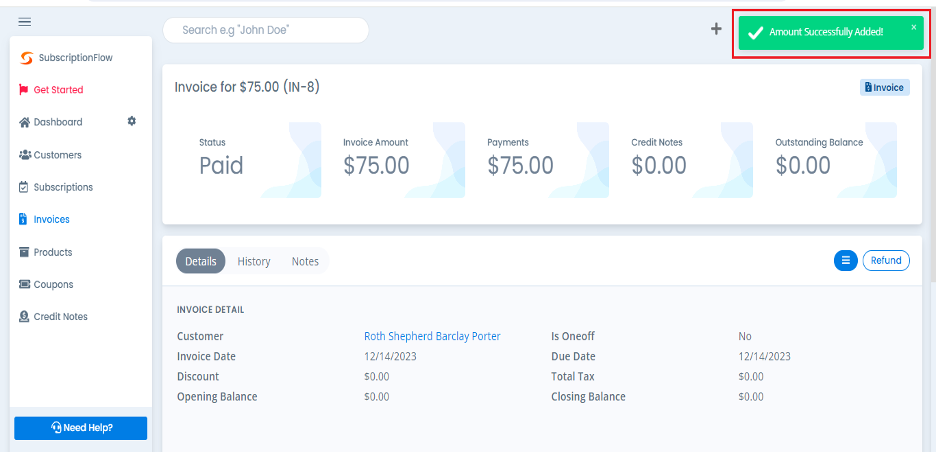Viewport: 936px width, 452px height.
Task: Click the Refund button
Action: [886, 260]
